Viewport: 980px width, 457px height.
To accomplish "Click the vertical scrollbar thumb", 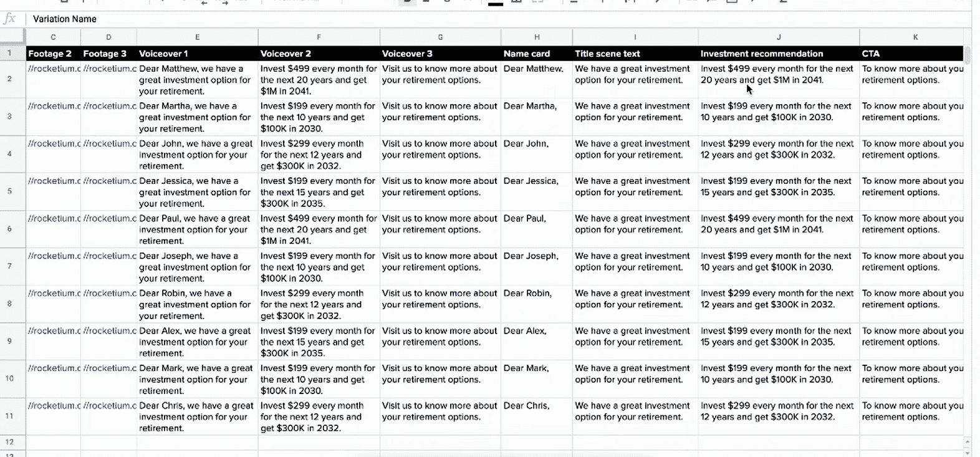I will [967, 55].
